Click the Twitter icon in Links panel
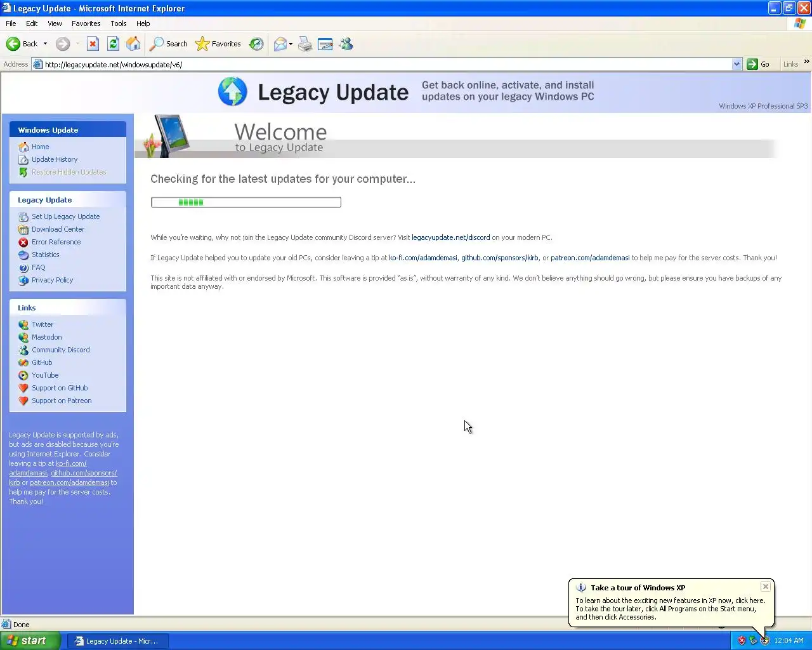Image resolution: width=812 pixels, height=650 pixels. coord(23,324)
